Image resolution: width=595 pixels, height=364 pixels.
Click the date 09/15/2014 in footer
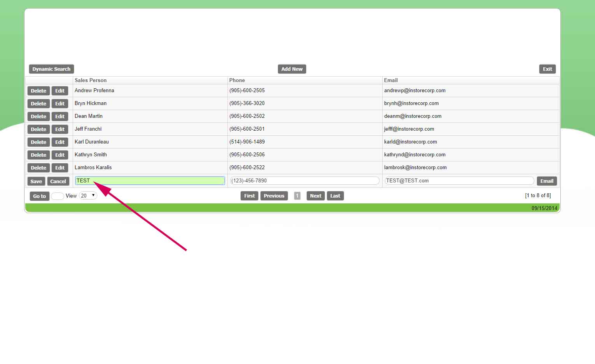[x=544, y=208]
